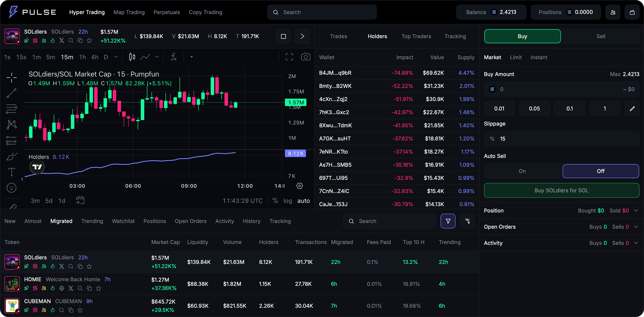Click wallet B4JM...q9bR row
The width and height of the screenshot is (644, 317).
397,73
